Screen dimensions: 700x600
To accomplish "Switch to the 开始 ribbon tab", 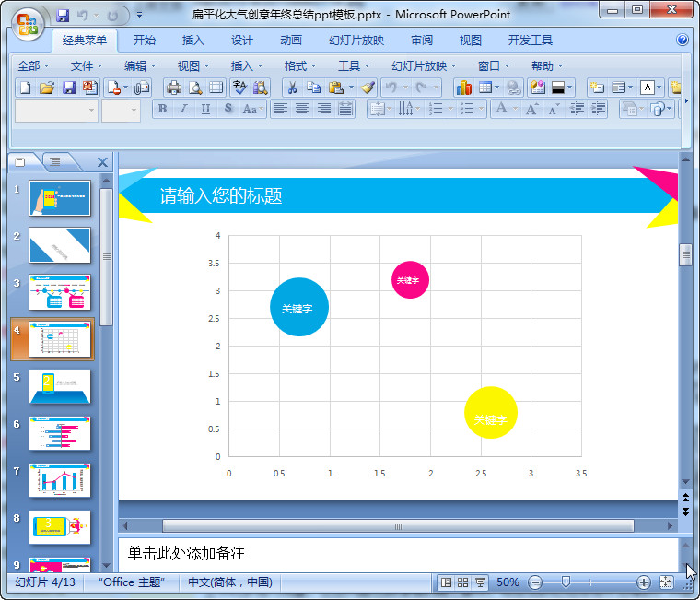I will tap(145, 41).
